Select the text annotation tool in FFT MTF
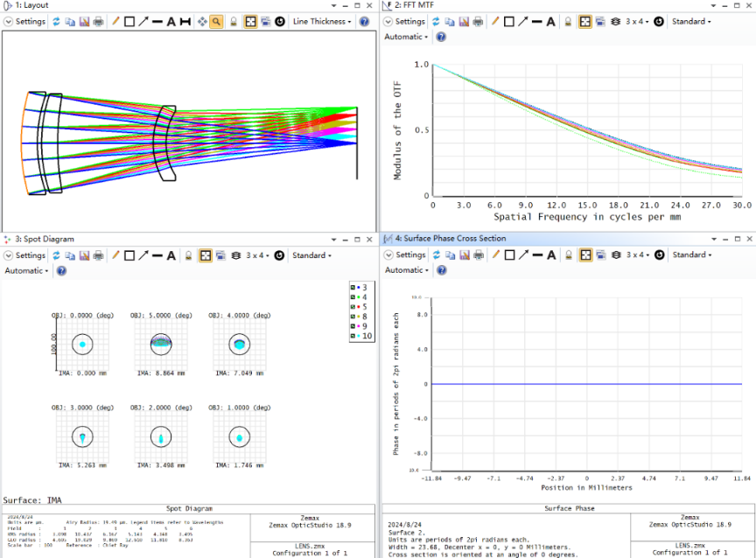Viewport: 756px width, 558px height. coord(550,21)
